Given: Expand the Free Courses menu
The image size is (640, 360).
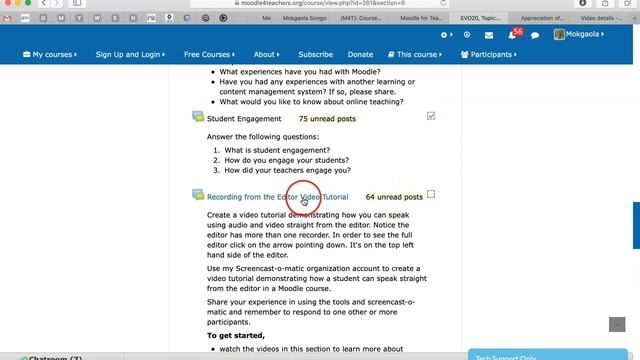Looking at the screenshot, I should (209, 54).
